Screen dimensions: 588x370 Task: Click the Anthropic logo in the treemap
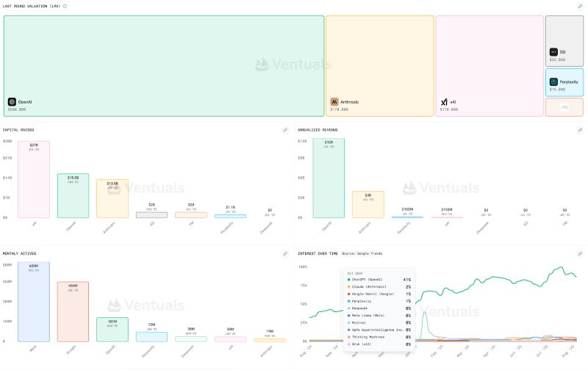click(334, 101)
